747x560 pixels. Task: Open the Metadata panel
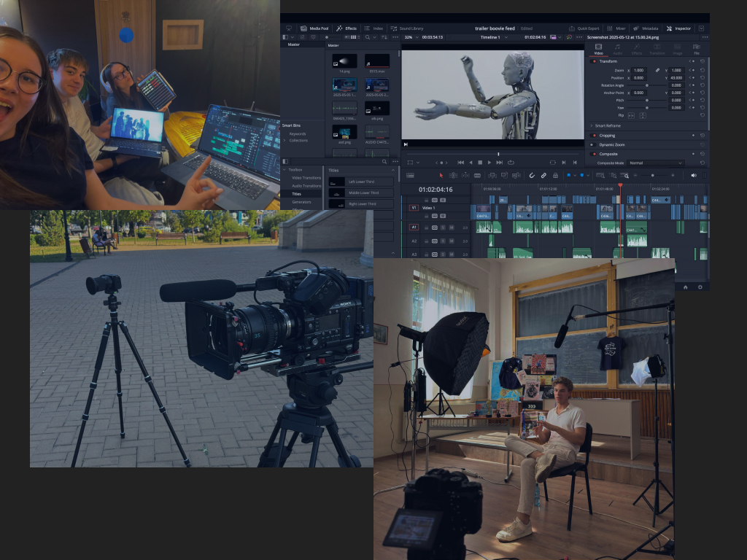(x=646, y=28)
